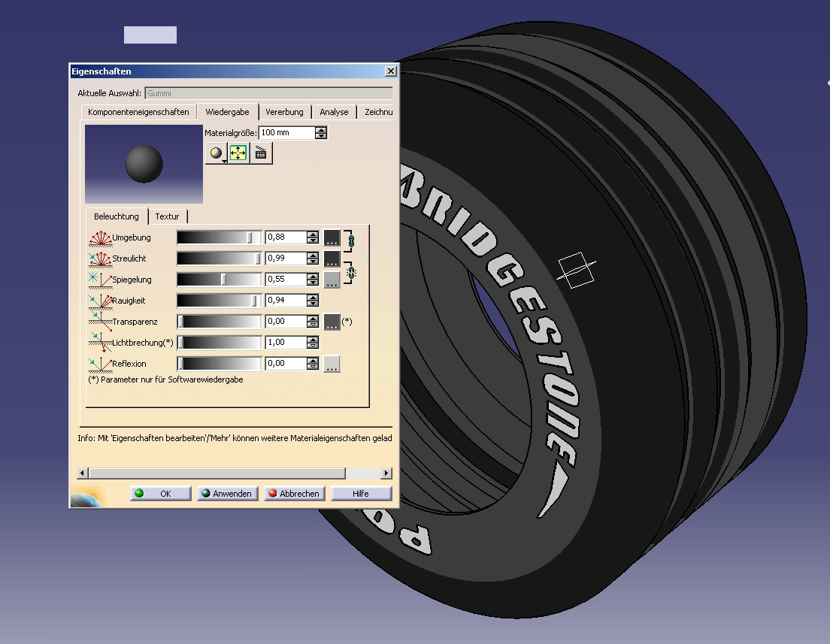Click the Umgebung value field 0,88
Image resolution: width=830 pixels, height=644 pixels.
(x=286, y=237)
